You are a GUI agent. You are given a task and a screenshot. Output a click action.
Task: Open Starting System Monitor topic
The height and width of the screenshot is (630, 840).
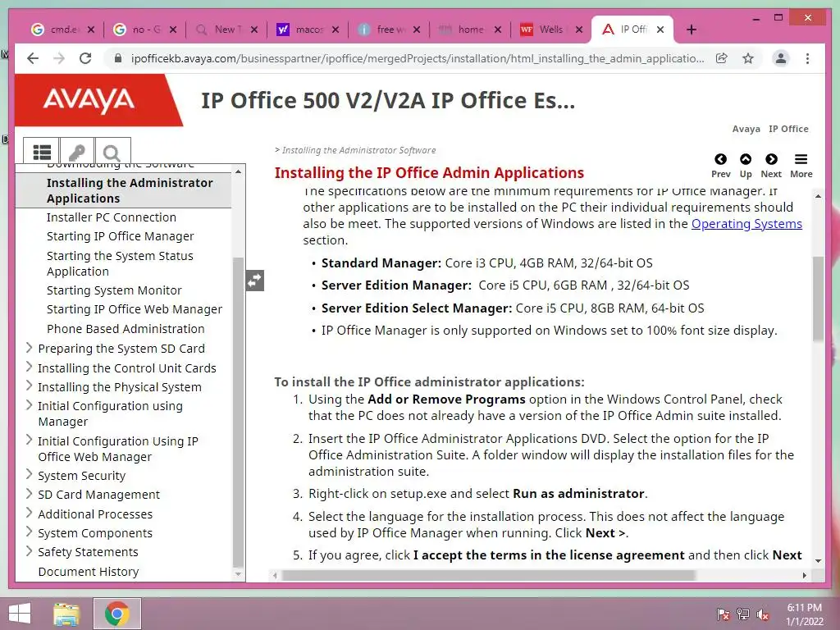(114, 290)
